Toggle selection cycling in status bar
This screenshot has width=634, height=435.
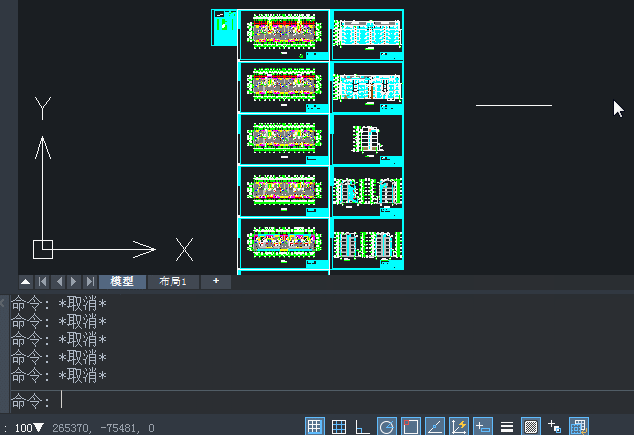555,427
